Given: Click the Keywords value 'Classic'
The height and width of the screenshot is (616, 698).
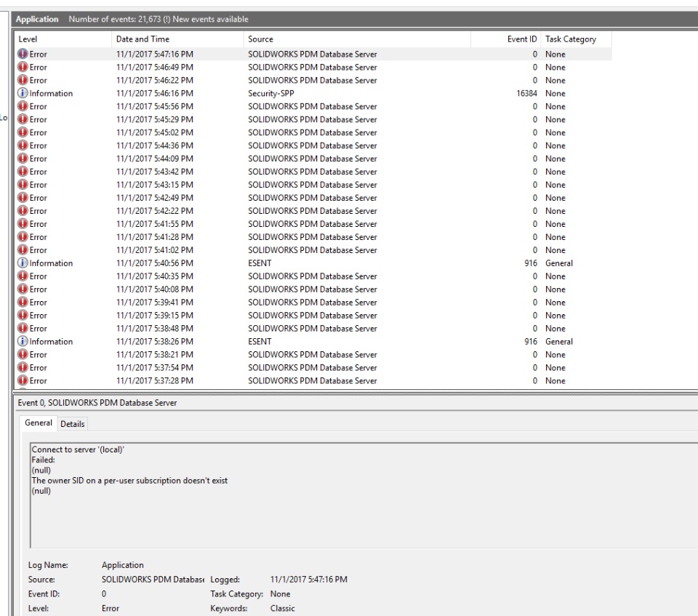Looking at the screenshot, I should pos(282,609).
